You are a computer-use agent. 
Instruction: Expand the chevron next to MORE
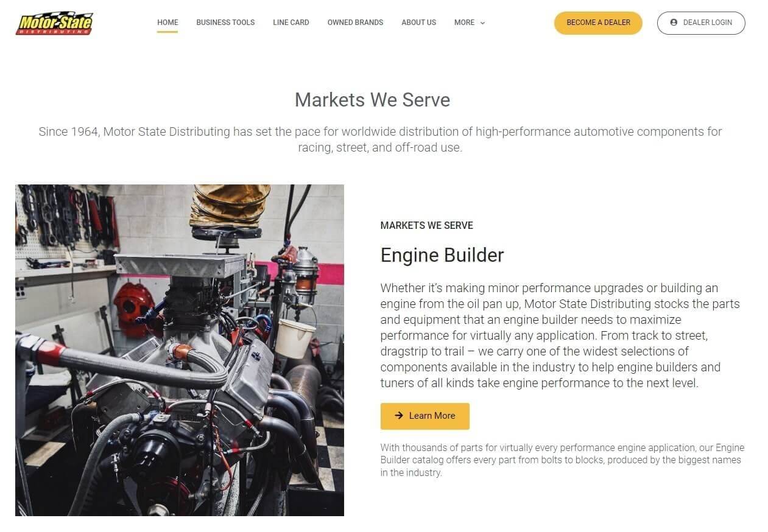tap(483, 23)
